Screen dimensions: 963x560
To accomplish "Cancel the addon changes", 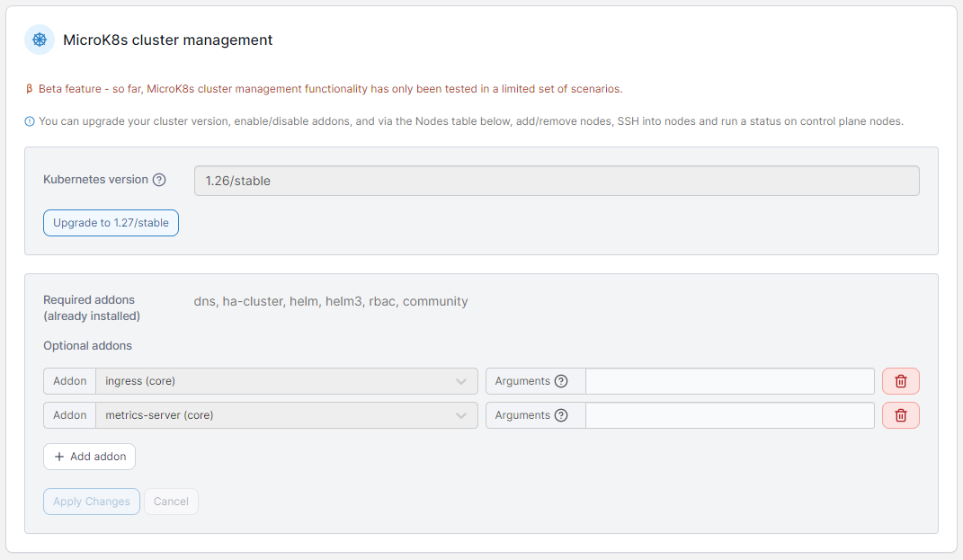I will (x=171, y=502).
